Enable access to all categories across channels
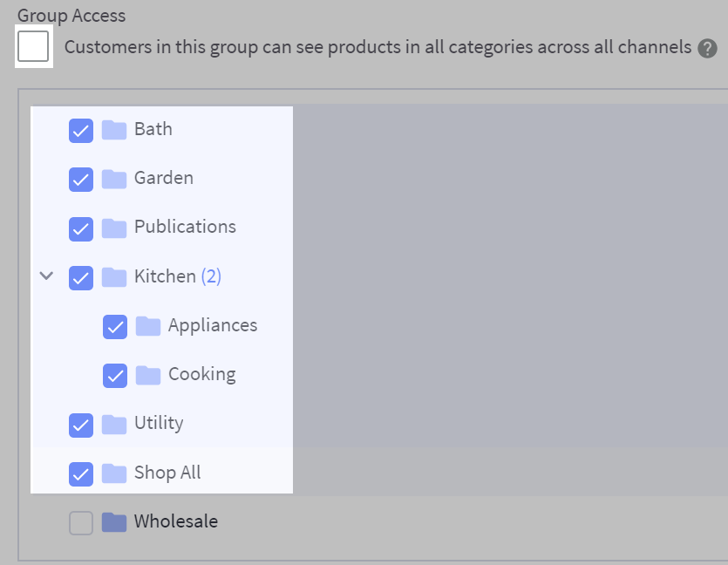The height and width of the screenshot is (565, 728). tap(32, 47)
